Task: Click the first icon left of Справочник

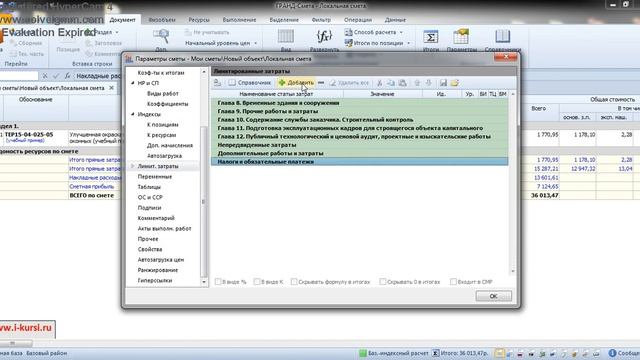Action: coord(218,83)
